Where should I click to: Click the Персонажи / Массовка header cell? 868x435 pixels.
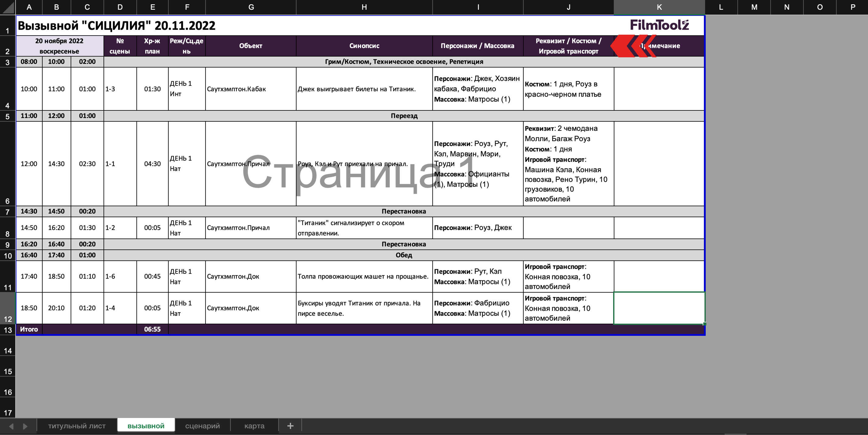point(477,46)
